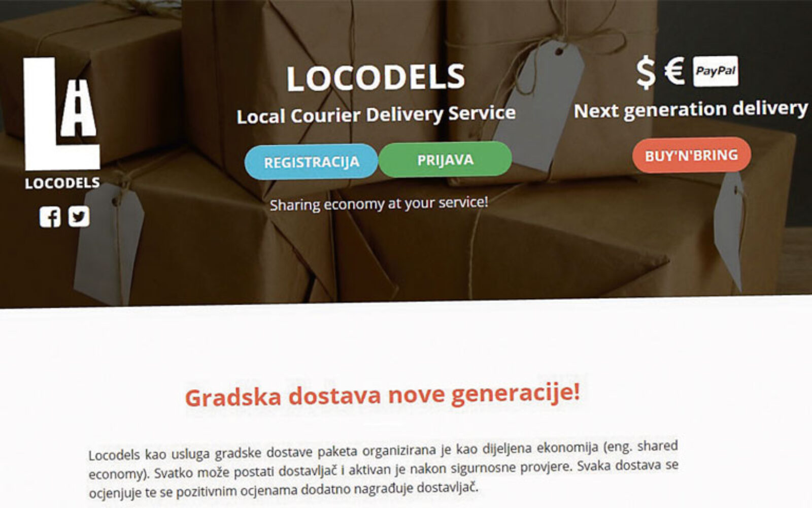Open the red BUY'N'BRING button
Screen dimensions: 812x508
[691, 155]
